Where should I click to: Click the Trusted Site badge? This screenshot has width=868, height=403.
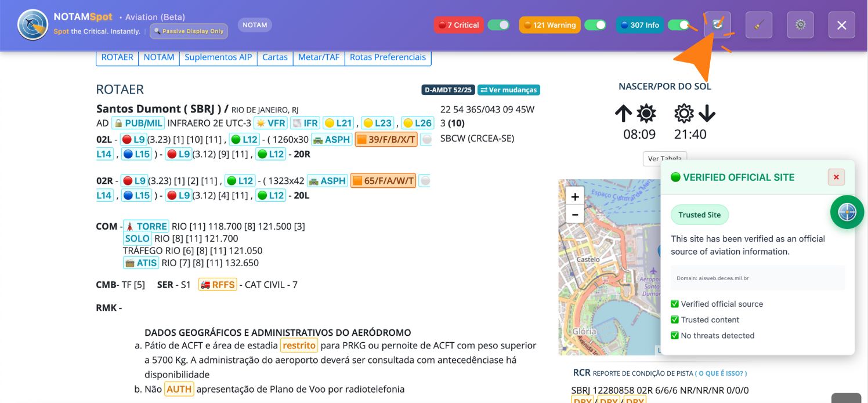point(700,215)
